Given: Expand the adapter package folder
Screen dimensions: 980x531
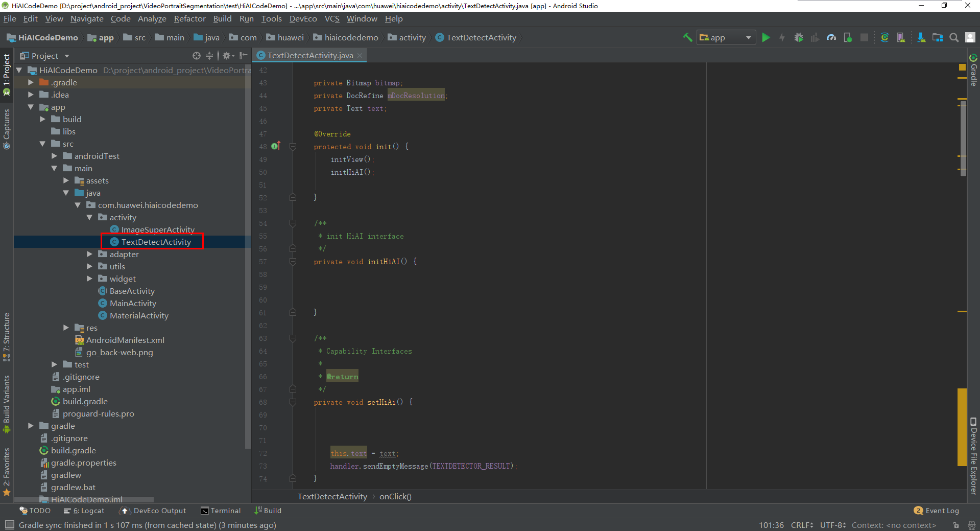Looking at the screenshot, I should click(90, 254).
